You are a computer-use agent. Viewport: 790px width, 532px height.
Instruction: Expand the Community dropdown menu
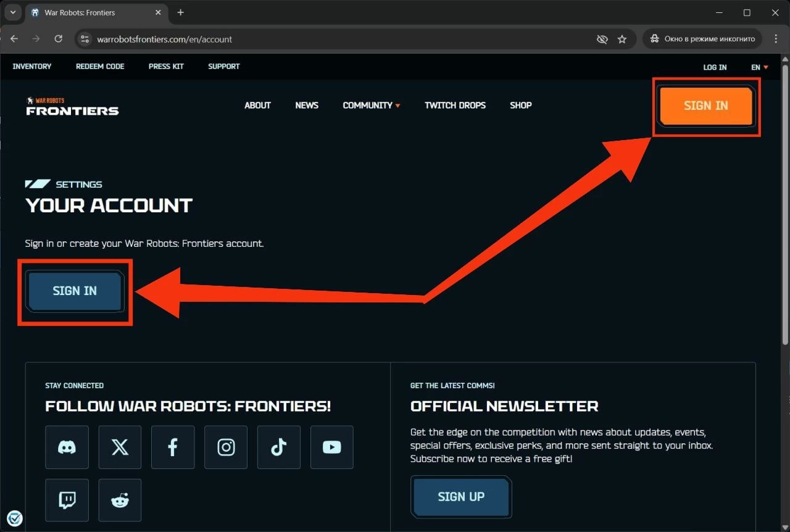point(371,106)
